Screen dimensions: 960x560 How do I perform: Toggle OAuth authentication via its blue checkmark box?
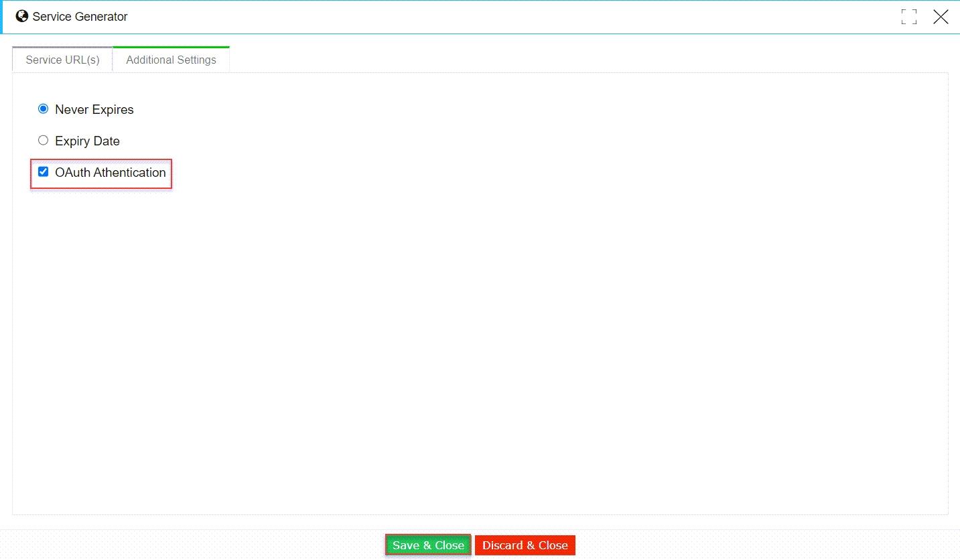point(44,171)
